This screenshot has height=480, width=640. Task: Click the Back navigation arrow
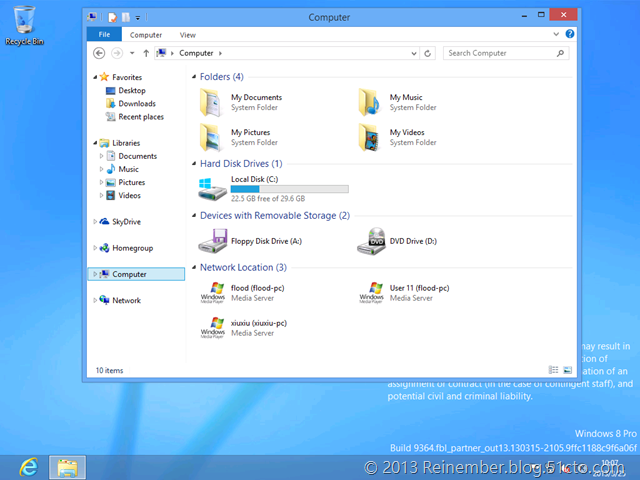pyautogui.click(x=99, y=53)
